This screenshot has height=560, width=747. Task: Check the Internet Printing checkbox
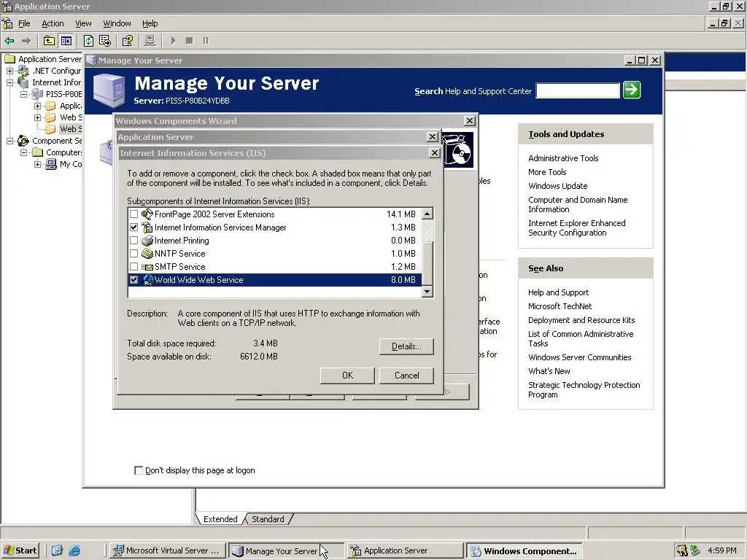point(134,241)
